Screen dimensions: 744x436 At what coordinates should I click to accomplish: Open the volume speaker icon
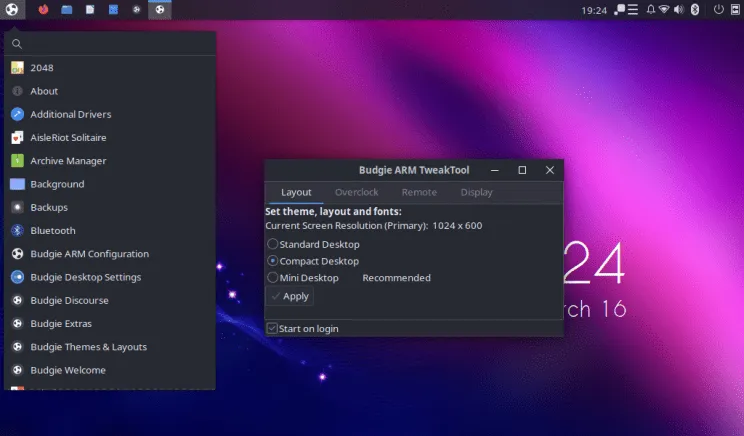tap(679, 9)
